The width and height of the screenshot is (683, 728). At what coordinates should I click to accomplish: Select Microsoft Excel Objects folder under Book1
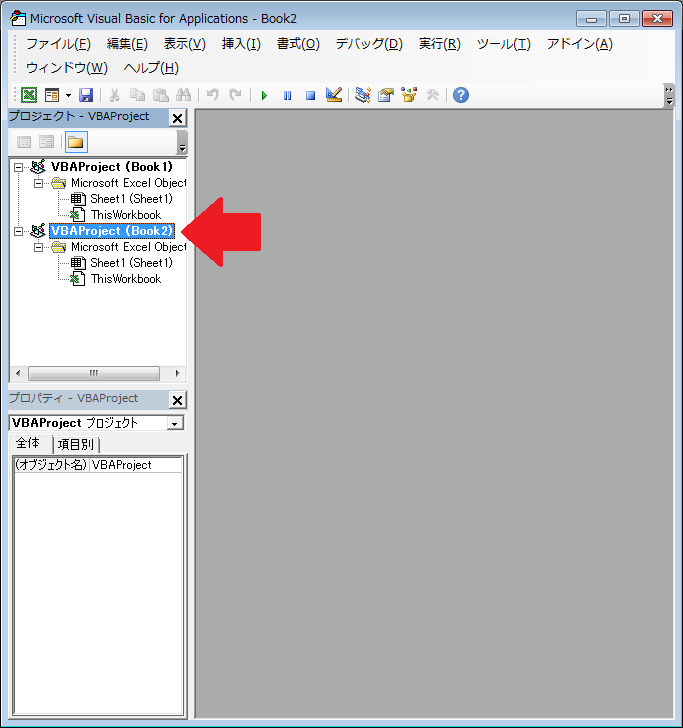tap(129, 183)
